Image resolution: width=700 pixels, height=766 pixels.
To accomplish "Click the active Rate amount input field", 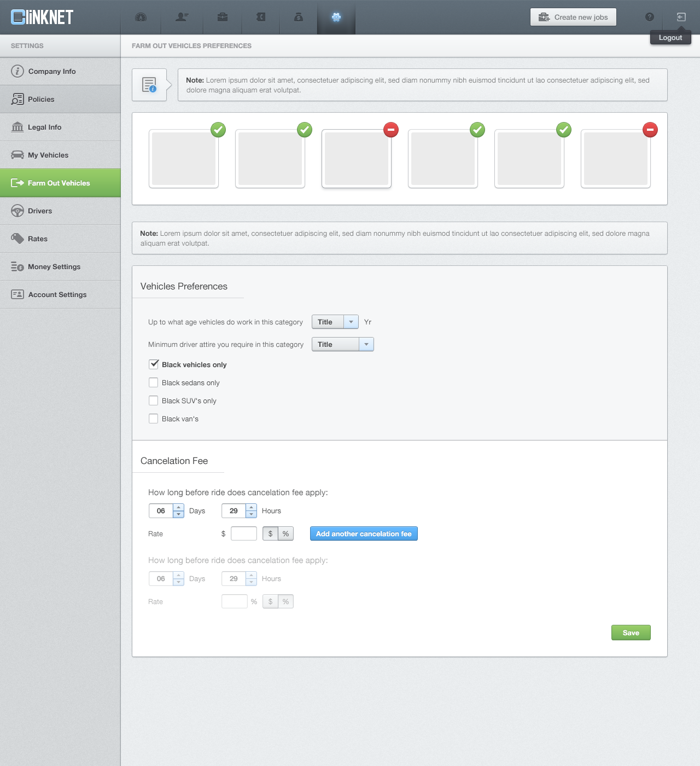I will click(244, 533).
